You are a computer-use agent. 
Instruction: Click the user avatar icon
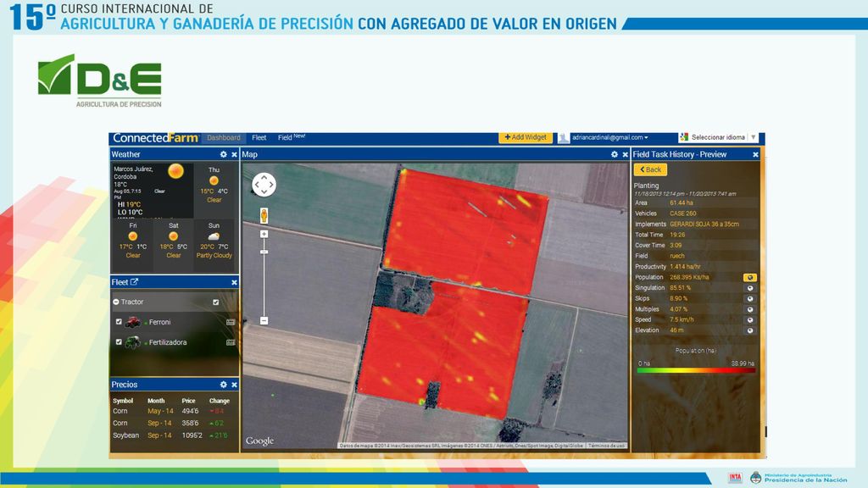[x=564, y=138]
